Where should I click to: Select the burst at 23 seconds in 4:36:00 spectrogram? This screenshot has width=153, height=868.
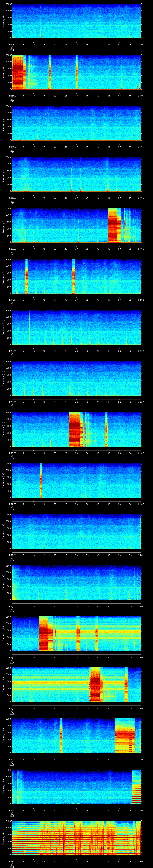click(x=61, y=736)
